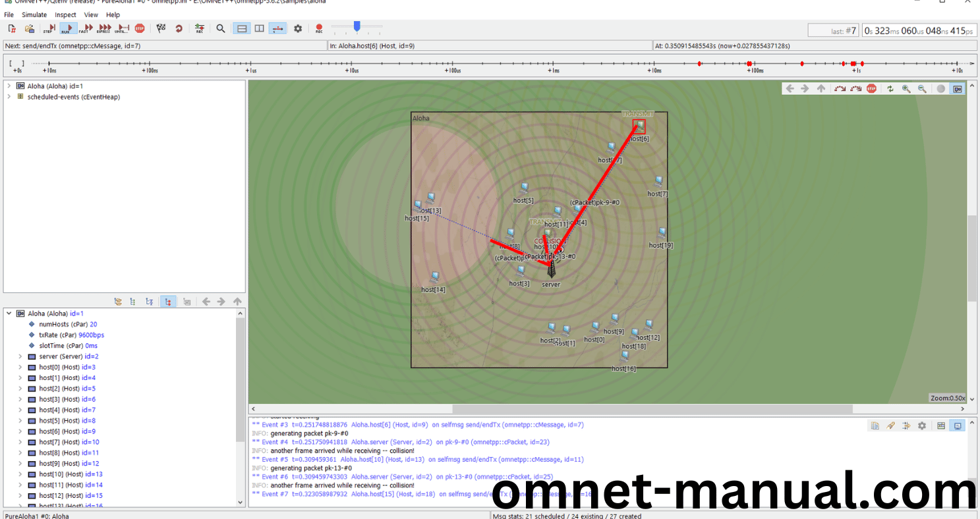Click timeline red event marker near 100ms
This screenshot has height=519, width=980.
749,63
